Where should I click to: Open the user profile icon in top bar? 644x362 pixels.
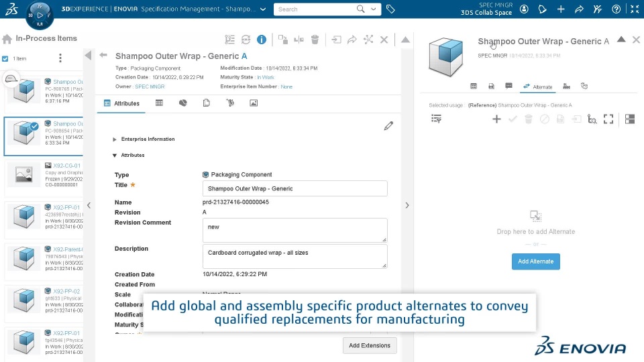524,9
